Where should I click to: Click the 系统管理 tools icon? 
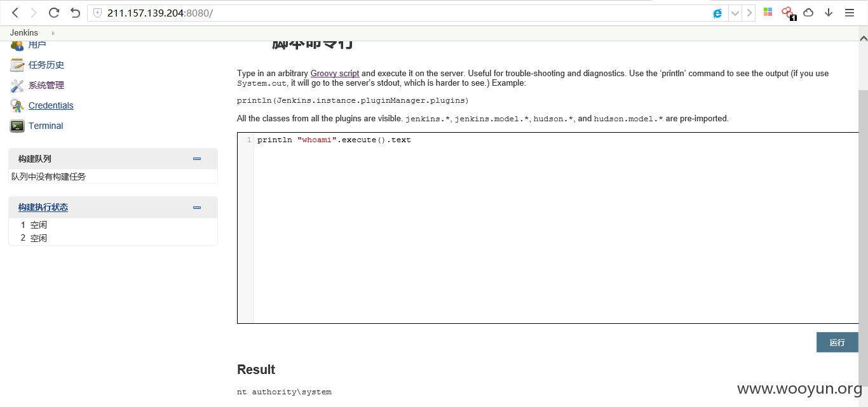click(x=17, y=85)
